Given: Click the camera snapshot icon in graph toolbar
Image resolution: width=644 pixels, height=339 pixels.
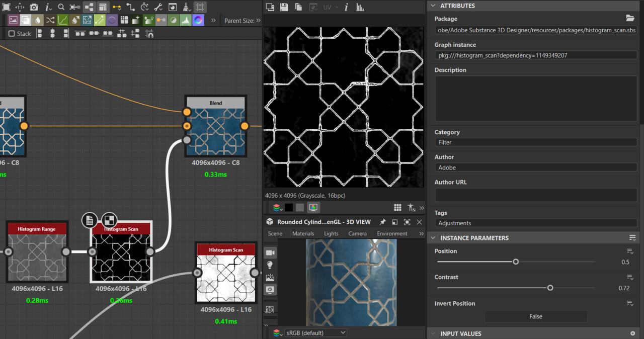Looking at the screenshot, I should (34, 7).
